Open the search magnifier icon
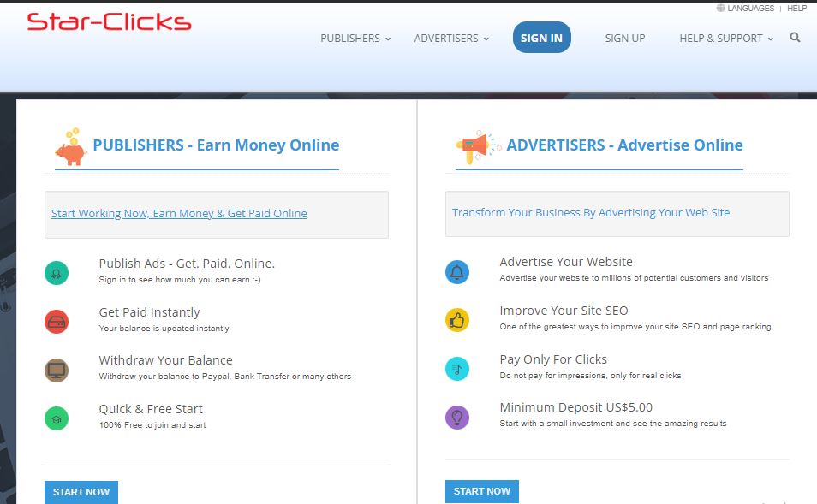Image resolution: width=817 pixels, height=504 pixels. 795,38
